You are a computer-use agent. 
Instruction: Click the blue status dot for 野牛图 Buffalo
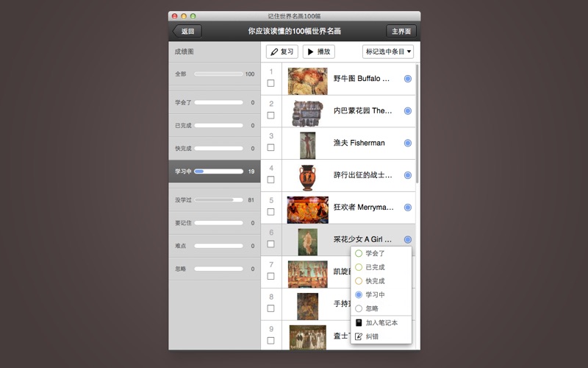pos(408,79)
